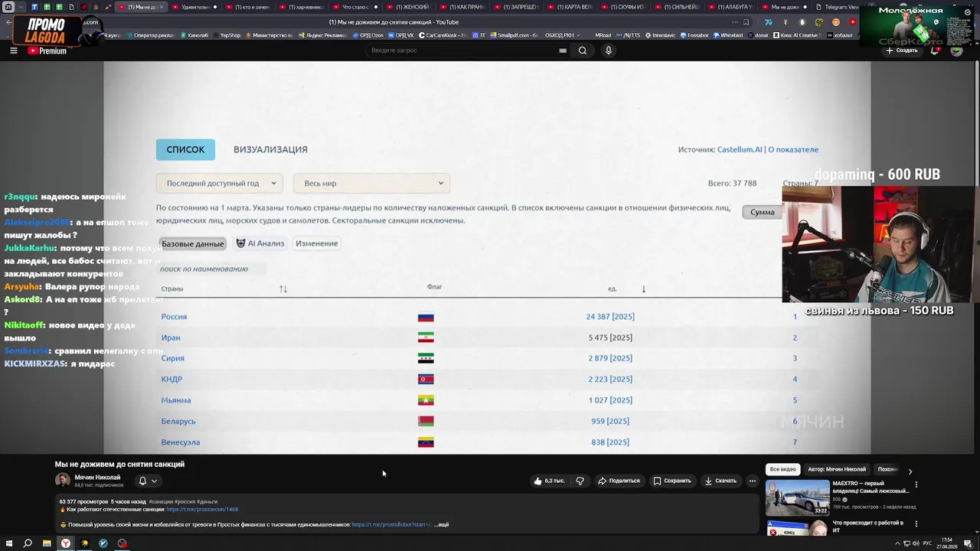Open the Windows Start menu

click(x=9, y=543)
